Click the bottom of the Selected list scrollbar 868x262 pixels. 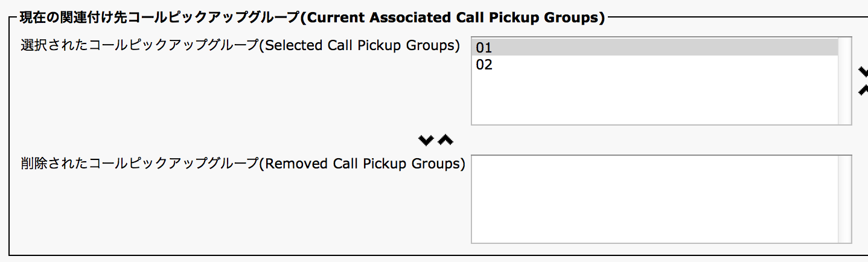pos(844,120)
